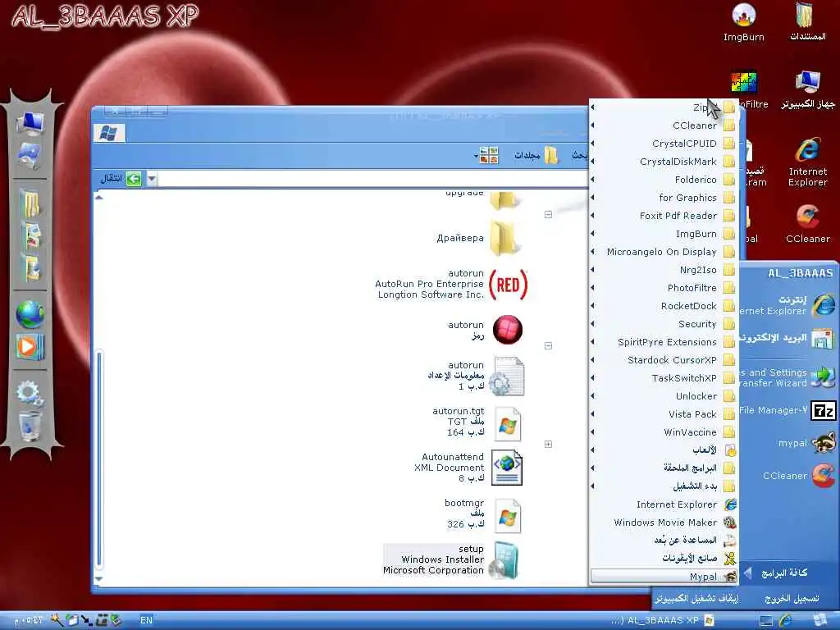Select the autorun setup information file icon

pos(506,376)
